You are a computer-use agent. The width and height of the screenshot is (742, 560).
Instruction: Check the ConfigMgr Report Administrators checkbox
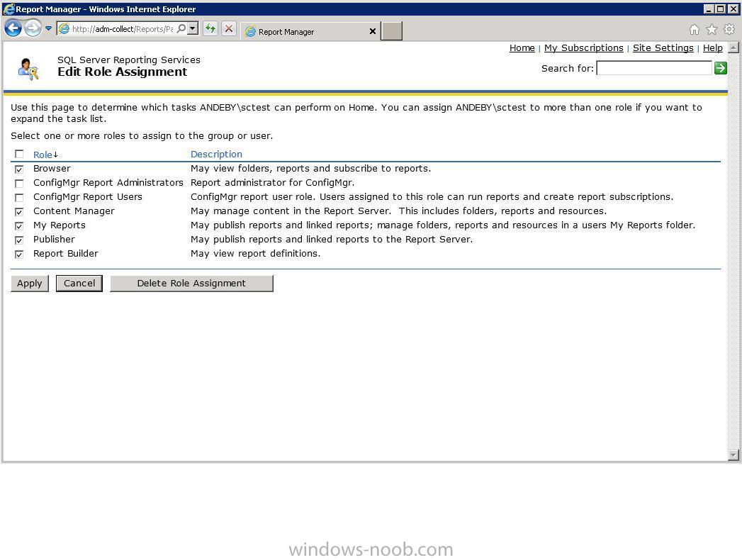[19, 183]
